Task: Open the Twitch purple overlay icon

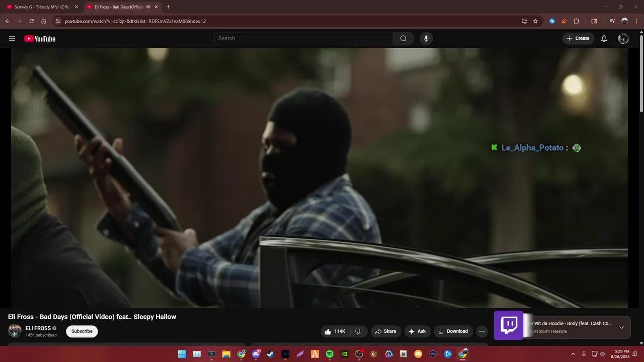Action: coord(509,325)
